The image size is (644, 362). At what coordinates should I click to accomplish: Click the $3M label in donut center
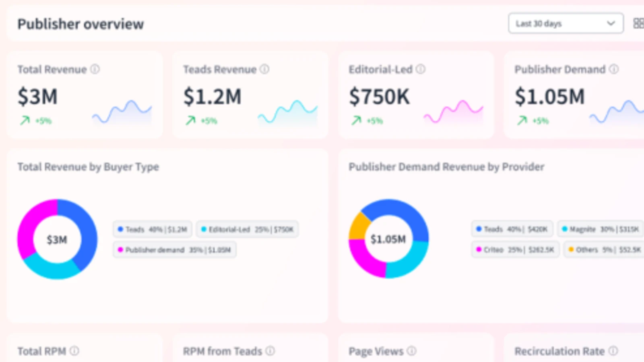click(57, 240)
